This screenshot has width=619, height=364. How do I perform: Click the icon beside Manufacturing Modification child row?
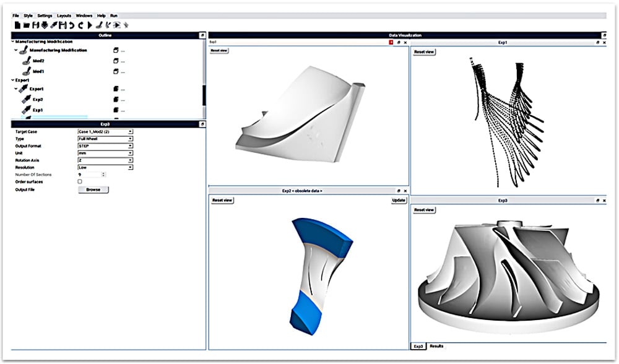pos(24,50)
